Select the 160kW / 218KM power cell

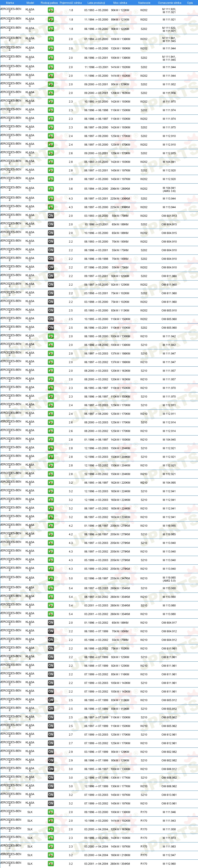(120, 855)
